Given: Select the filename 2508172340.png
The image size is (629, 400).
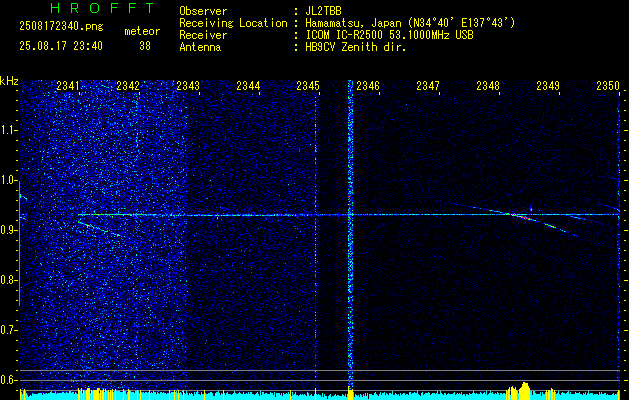Looking at the screenshot, I should 61,27.
